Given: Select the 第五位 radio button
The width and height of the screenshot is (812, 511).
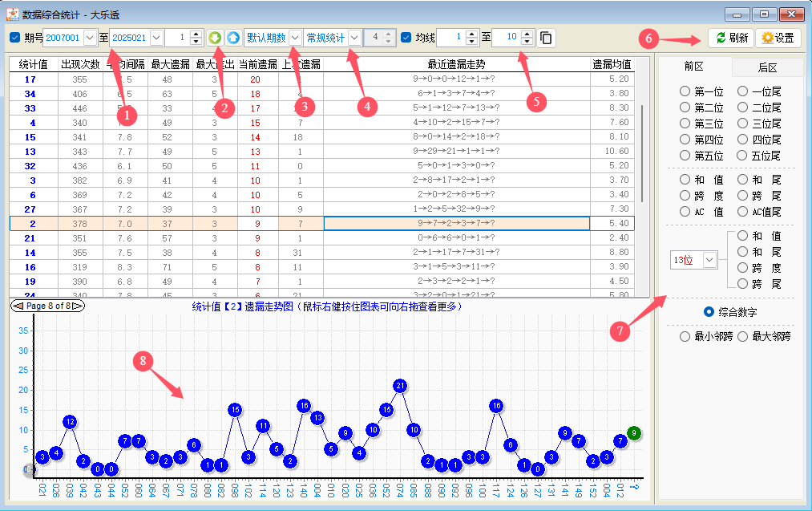Looking at the screenshot, I should tap(685, 156).
